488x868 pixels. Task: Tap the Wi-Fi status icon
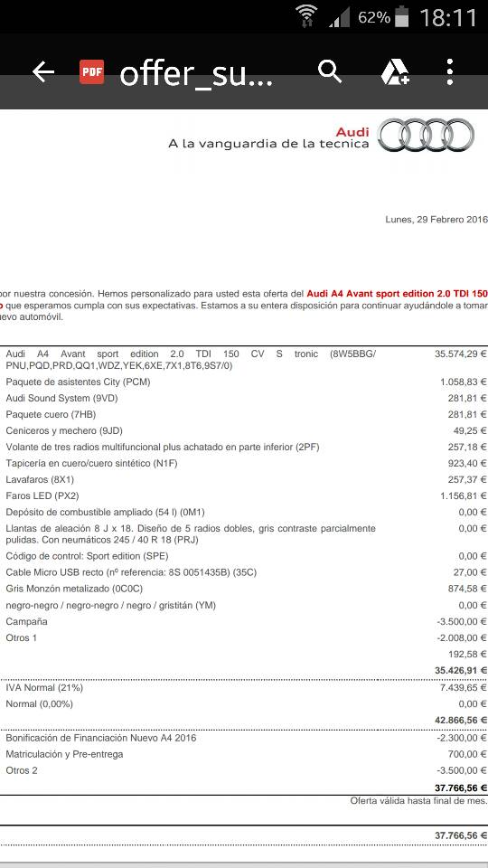(306, 16)
